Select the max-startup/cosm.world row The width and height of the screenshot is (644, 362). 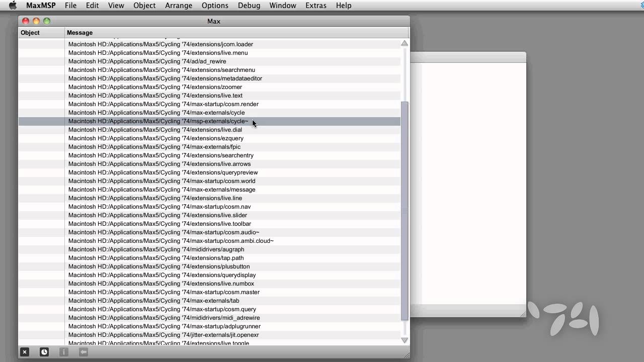(209, 181)
